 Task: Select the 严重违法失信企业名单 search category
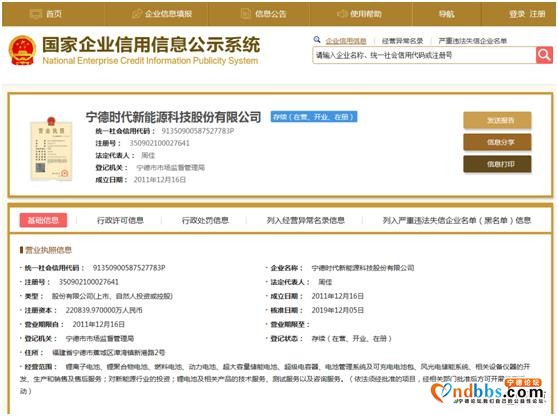(473, 41)
